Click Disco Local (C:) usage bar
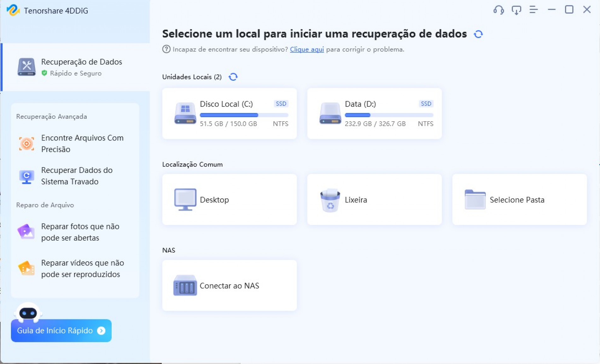Screen dimensions: 600x364 (x=244, y=115)
